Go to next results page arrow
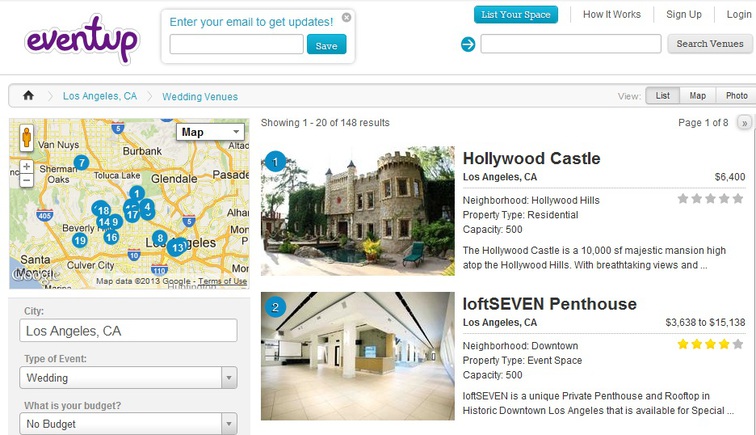Image resolution: width=756 pixels, height=435 pixels. coord(744,123)
